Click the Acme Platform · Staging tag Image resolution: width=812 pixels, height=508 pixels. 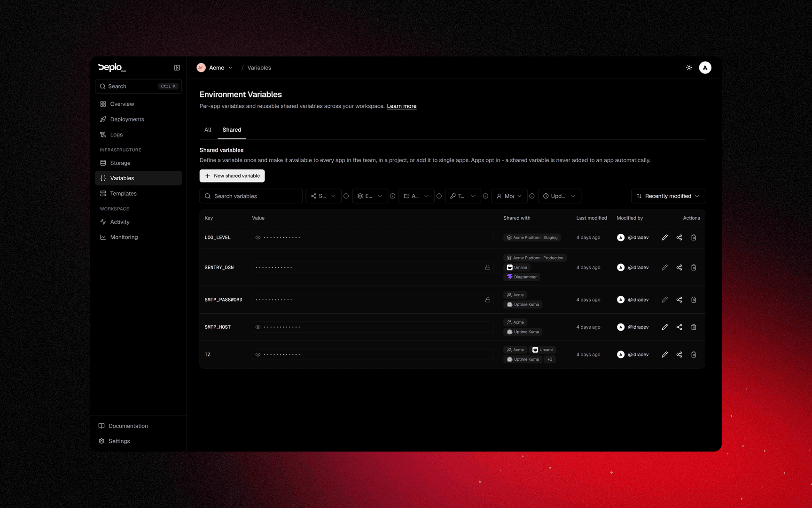[x=532, y=238]
